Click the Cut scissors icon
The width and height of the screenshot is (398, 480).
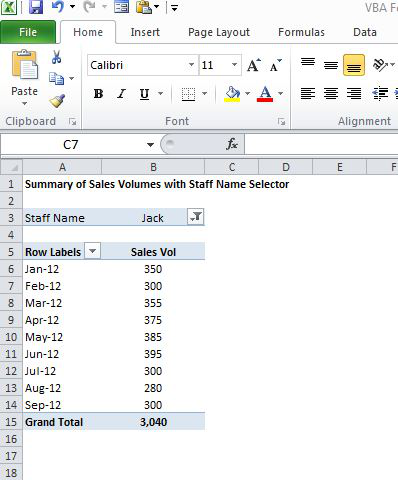coord(56,57)
